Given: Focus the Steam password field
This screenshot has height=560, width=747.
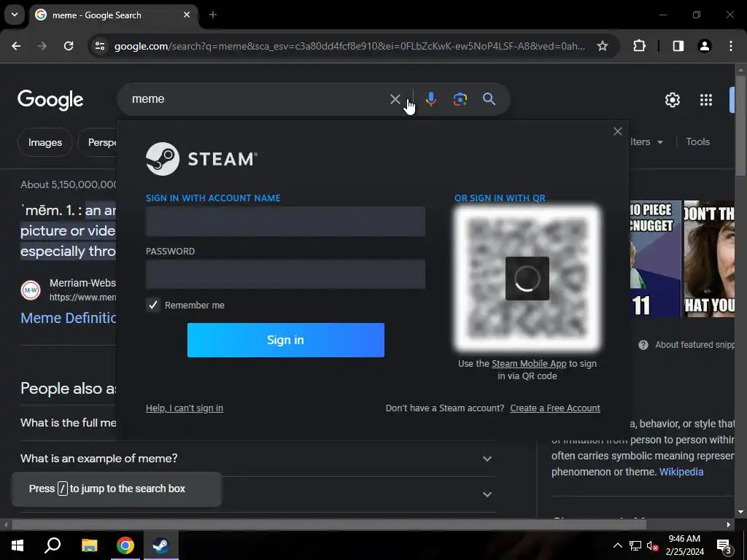Looking at the screenshot, I should click(x=285, y=274).
